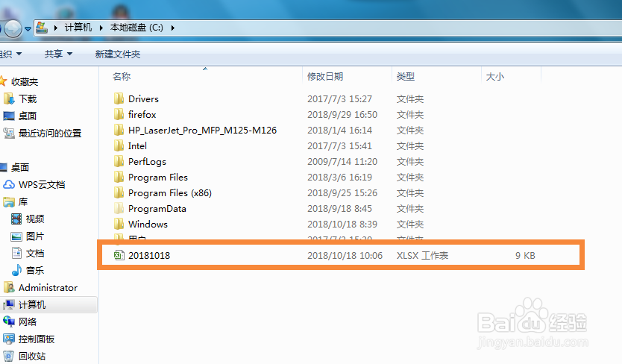Open the 图片 library

(35, 236)
